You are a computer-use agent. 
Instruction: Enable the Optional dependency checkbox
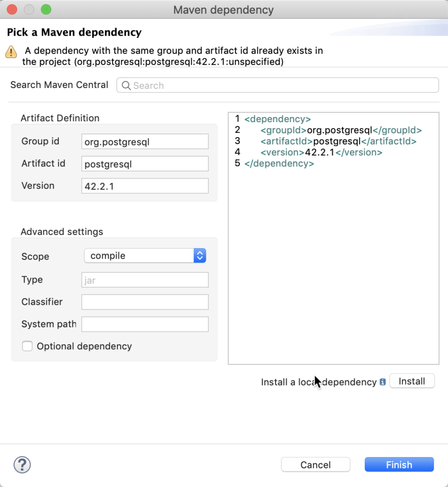pos(28,346)
